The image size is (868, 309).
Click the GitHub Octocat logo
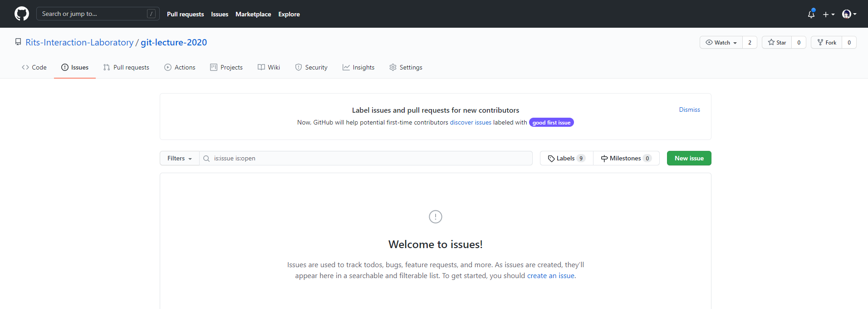22,14
